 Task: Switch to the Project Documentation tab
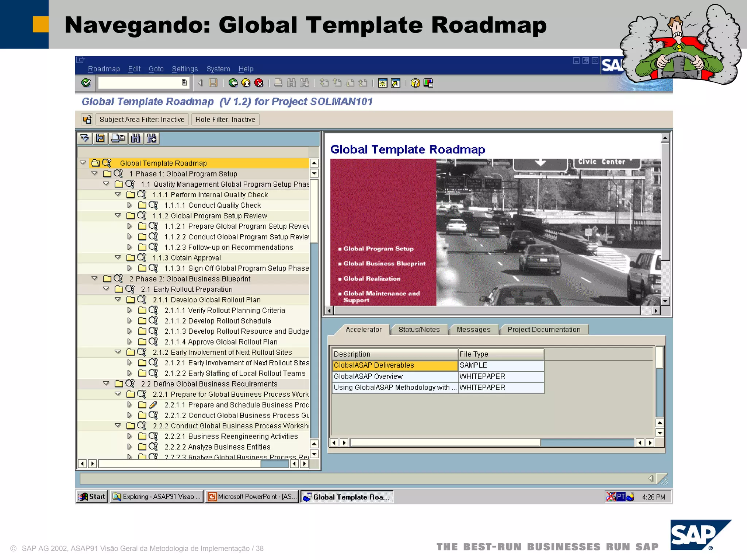(544, 330)
